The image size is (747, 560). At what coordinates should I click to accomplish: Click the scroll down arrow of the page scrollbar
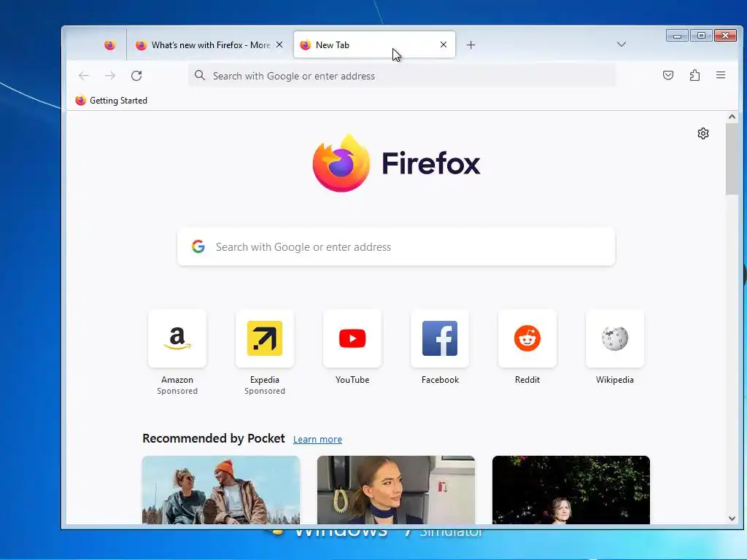pyautogui.click(x=732, y=518)
